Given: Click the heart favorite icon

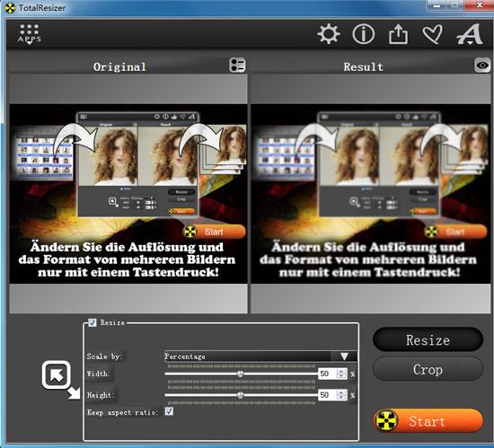Looking at the screenshot, I should [x=432, y=34].
